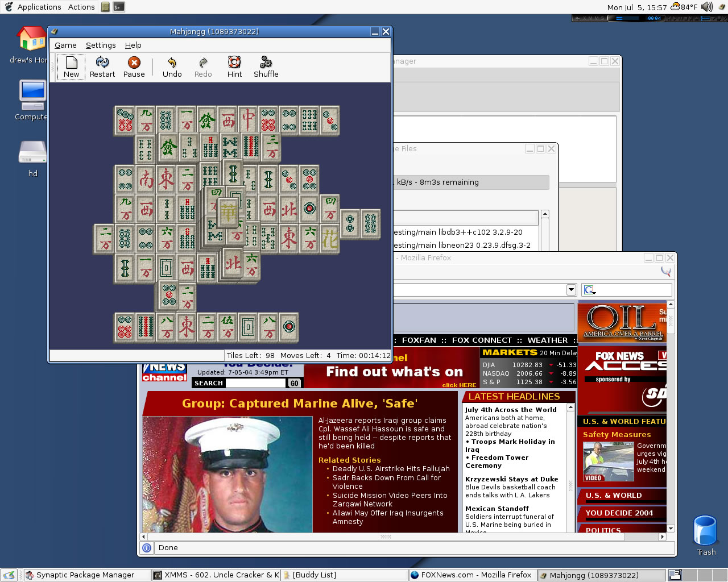Click the download progress bar showing 8m3s remaining
The width and height of the screenshot is (728, 582).
471,182
